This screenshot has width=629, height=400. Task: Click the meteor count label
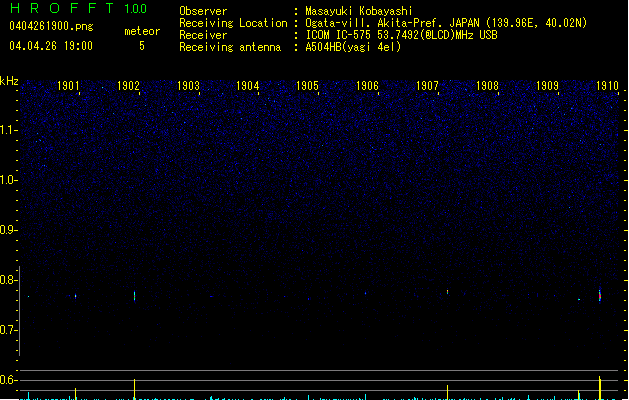[141, 31]
